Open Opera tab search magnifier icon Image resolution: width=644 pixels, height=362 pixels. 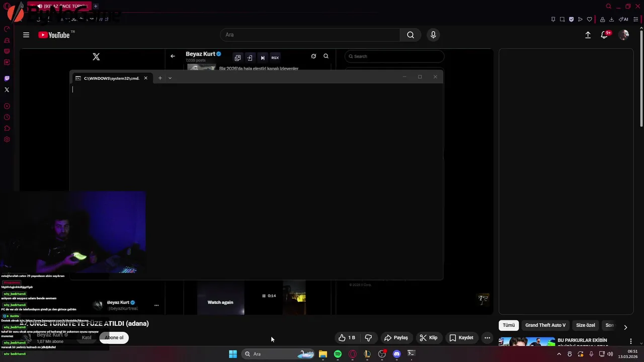point(609,7)
